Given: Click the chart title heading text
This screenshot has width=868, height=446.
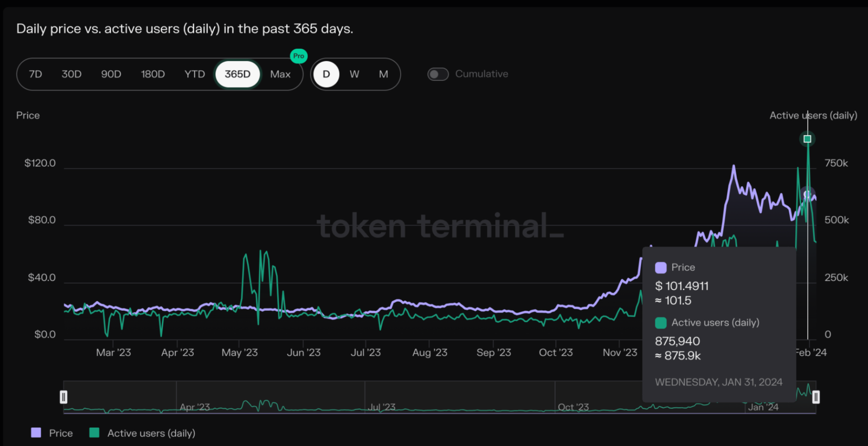Looking at the screenshot, I should tap(185, 29).
